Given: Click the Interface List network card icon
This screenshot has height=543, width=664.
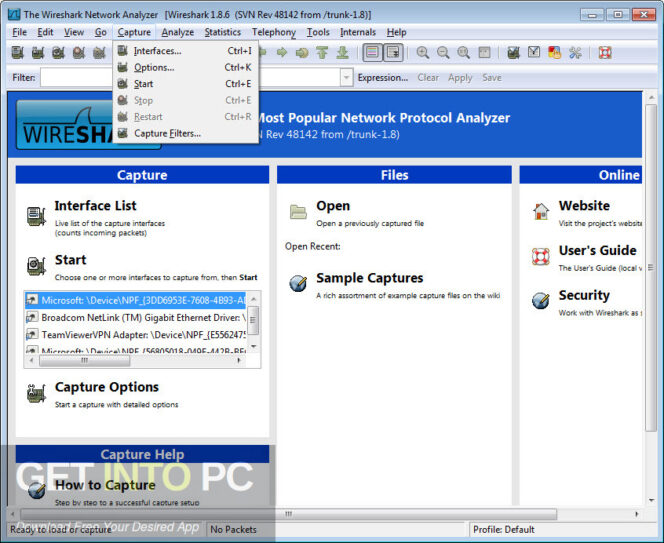Looking at the screenshot, I should coord(36,216).
